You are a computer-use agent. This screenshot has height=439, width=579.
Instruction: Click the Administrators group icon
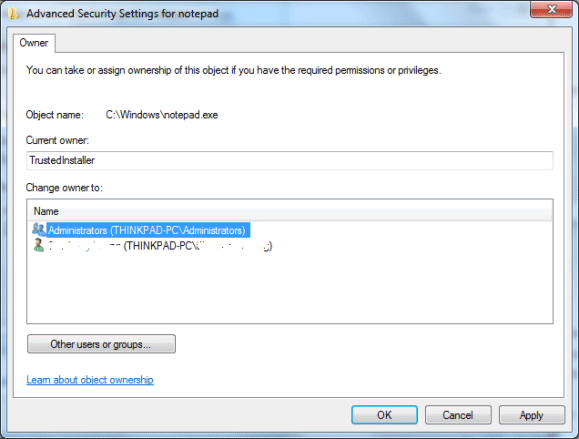(38, 230)
